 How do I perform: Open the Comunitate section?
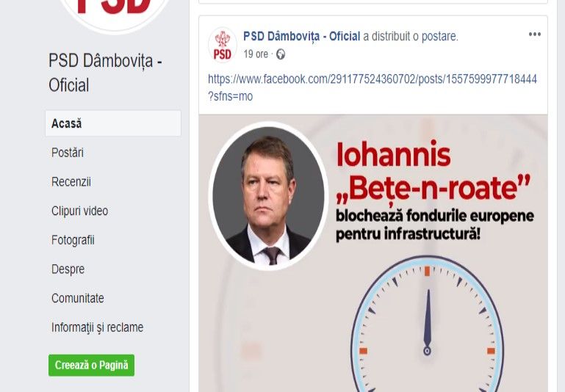click(x=77, y=299)
